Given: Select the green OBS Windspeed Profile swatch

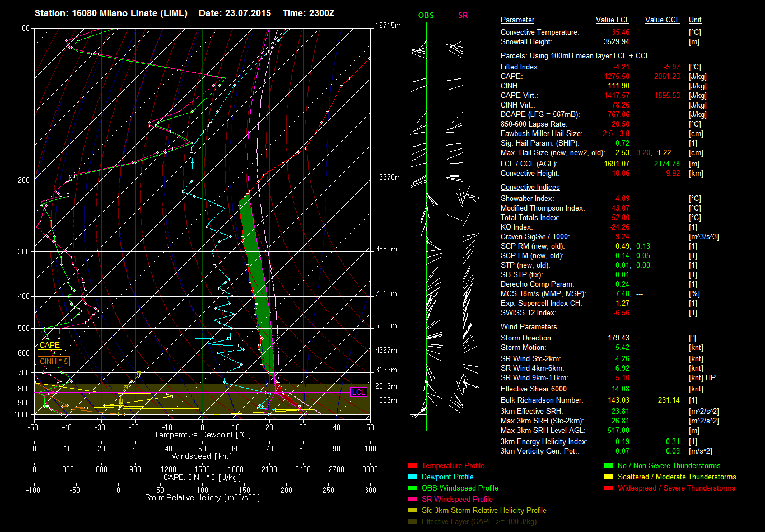Looking at the screenshot, I should click(413, 488).
